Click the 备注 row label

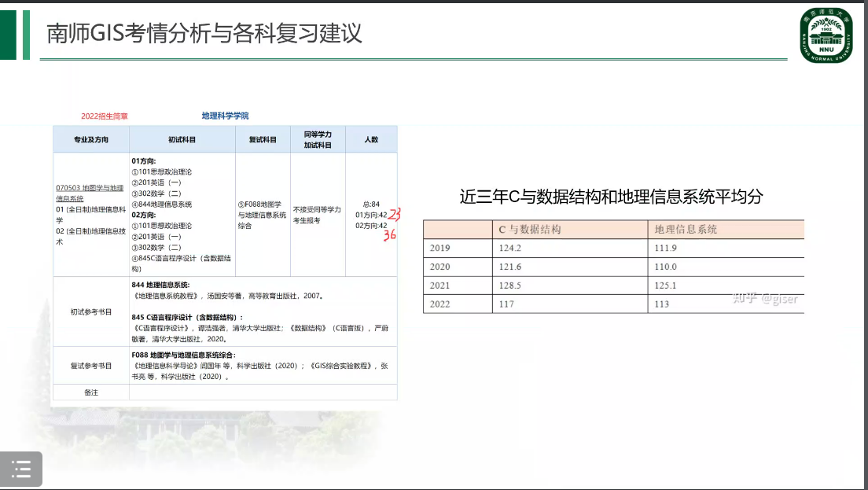pyautogui.click(x=90, y=392)
